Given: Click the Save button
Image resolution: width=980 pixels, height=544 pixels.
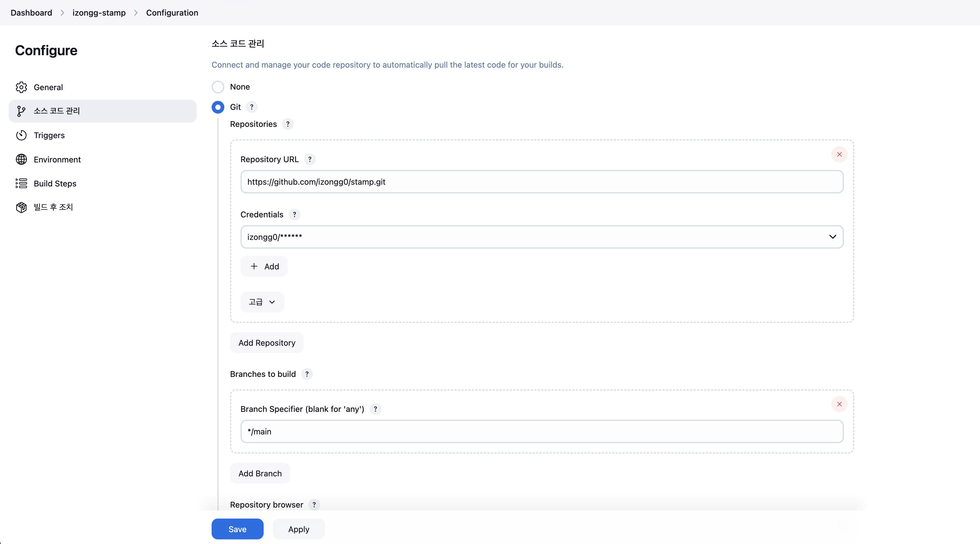Looking at the screenshot, I should [237, 529].
